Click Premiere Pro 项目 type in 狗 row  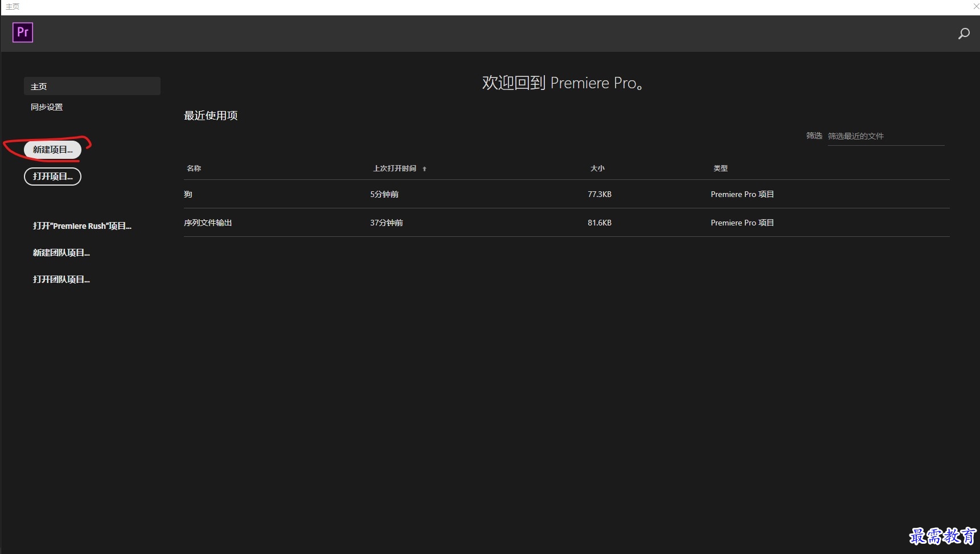[x=743, y=194]
